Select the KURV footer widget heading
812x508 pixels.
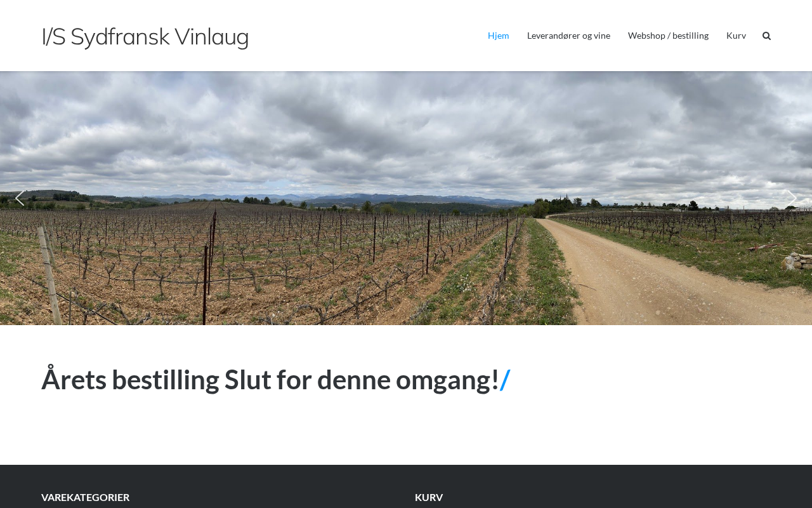(429, 497)
